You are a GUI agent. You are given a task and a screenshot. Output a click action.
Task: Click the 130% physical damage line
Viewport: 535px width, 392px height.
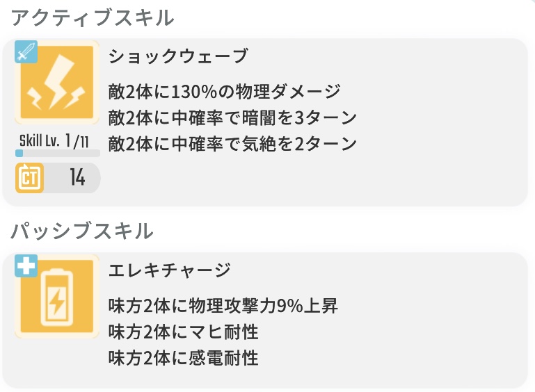click(x=225, y=92)
